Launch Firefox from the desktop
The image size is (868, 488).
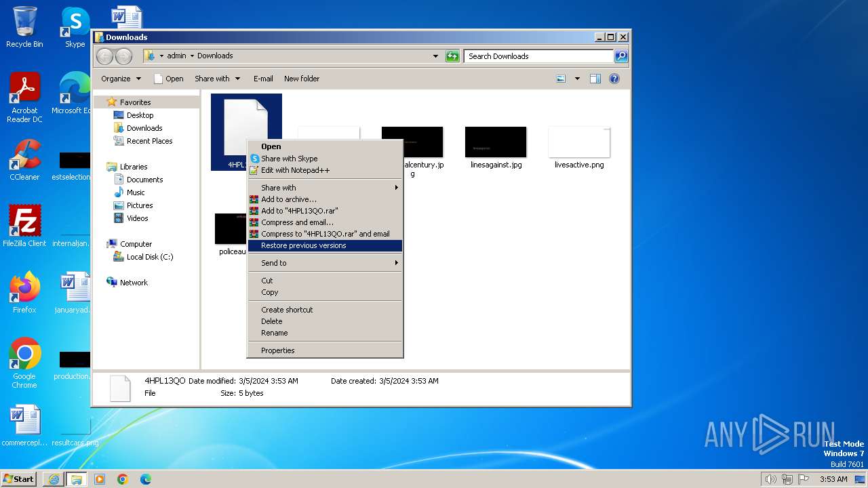24,292
